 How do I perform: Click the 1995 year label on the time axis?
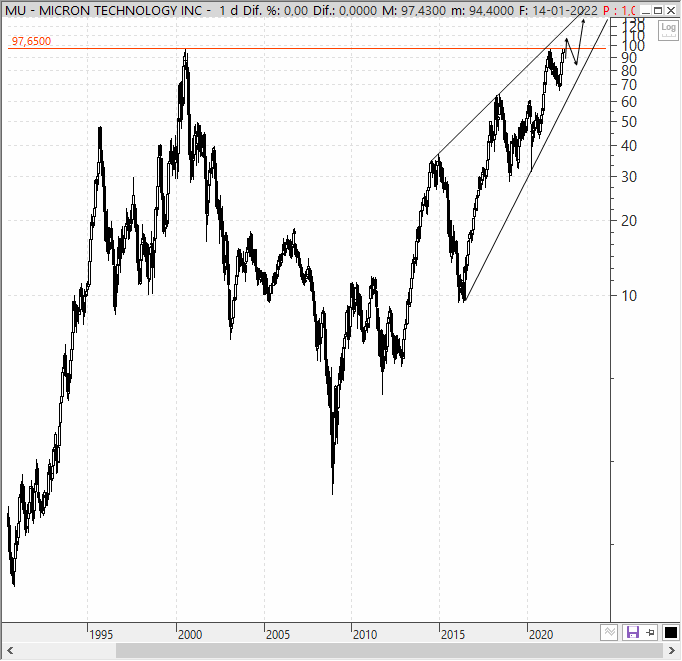click(101, 635)
